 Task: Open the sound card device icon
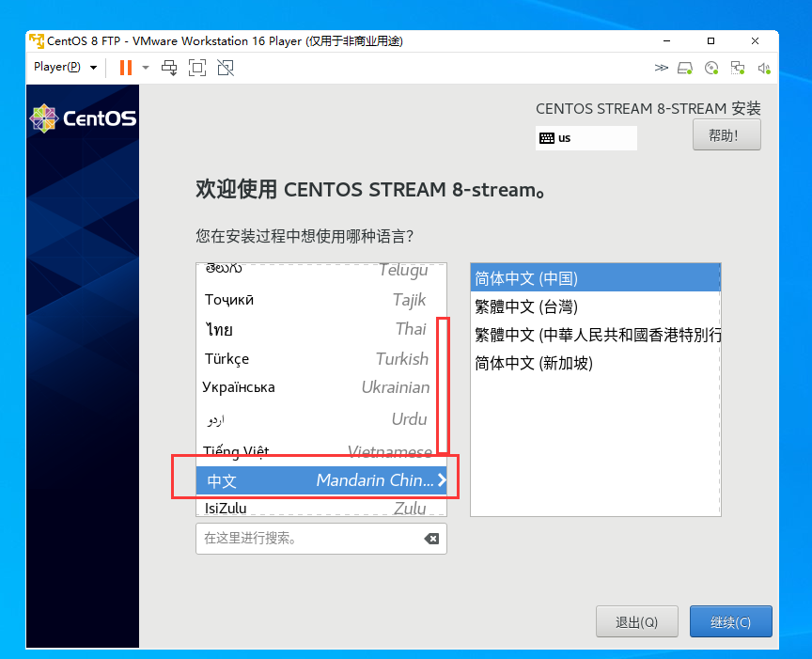click(x=764, y=68)
